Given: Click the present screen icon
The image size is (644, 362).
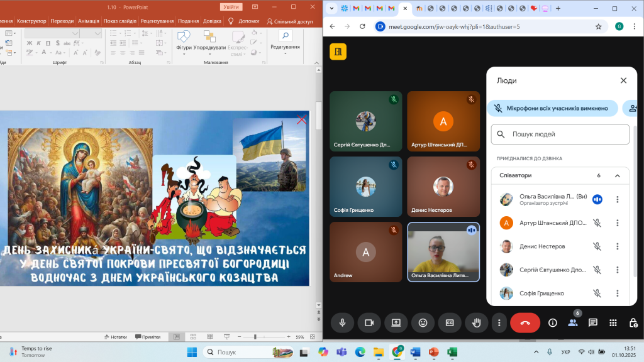Looking at the screenshot, I should [x=396, y=322].
